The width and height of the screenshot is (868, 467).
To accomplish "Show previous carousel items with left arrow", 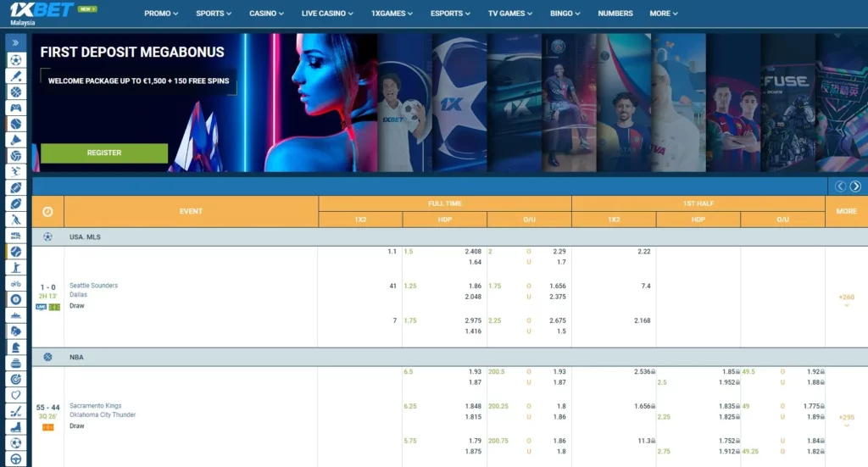I will click(840, 186).
